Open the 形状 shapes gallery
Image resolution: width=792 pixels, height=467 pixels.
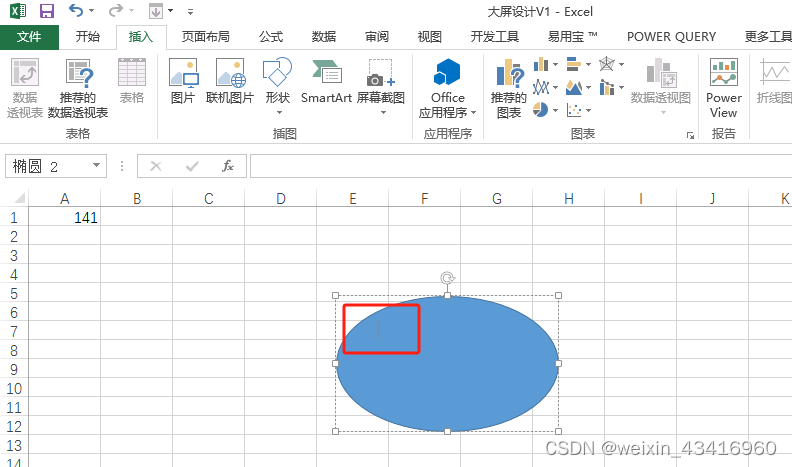(x=277, y=86)
